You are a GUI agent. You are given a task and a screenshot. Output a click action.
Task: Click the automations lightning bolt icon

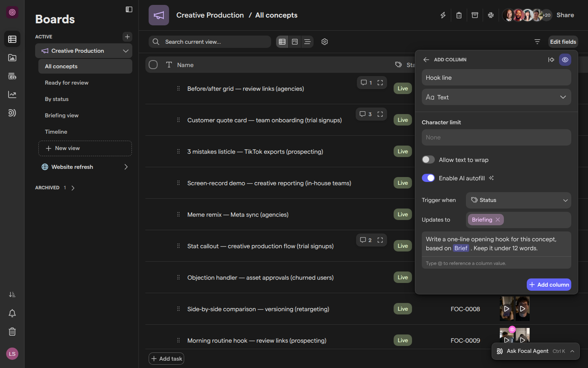443,15
